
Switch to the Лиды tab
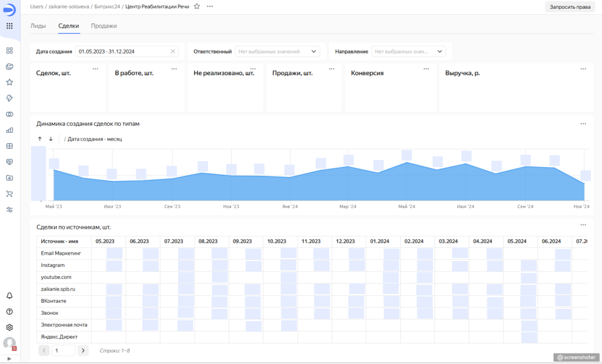tap(38, 26)
